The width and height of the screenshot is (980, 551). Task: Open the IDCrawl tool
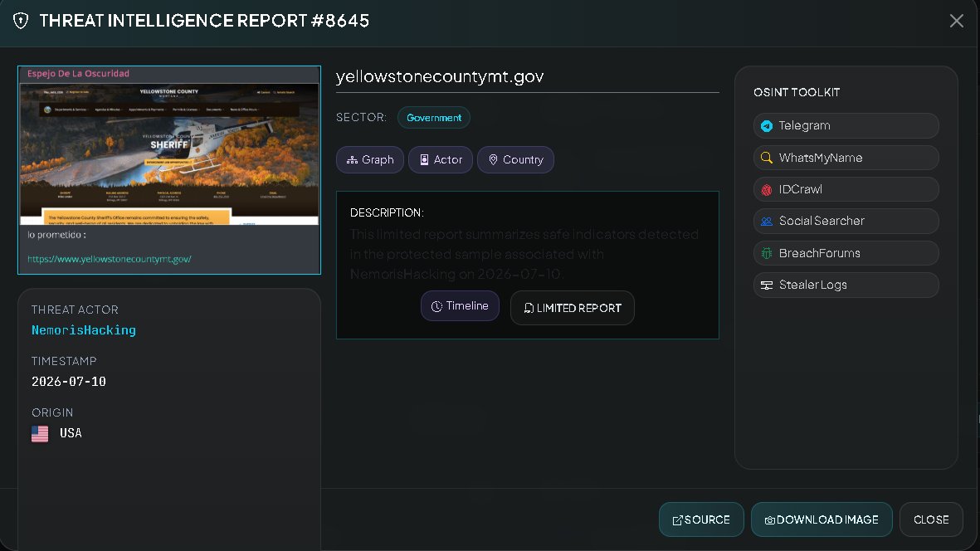click(846, 189)
